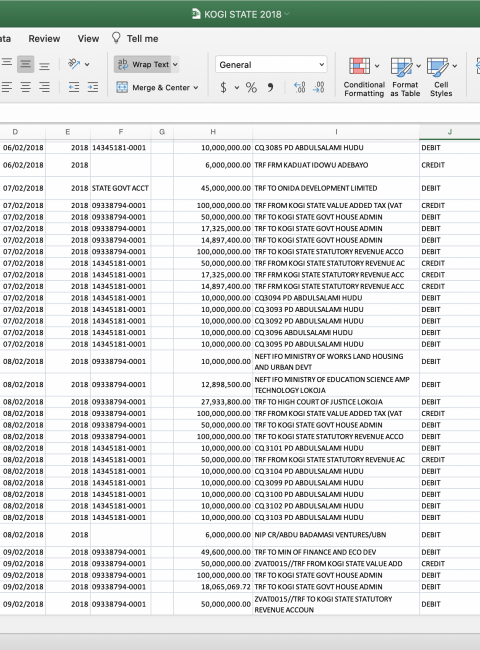
Task: Open the document title dropdown chevron
Action: coord(287,15)
